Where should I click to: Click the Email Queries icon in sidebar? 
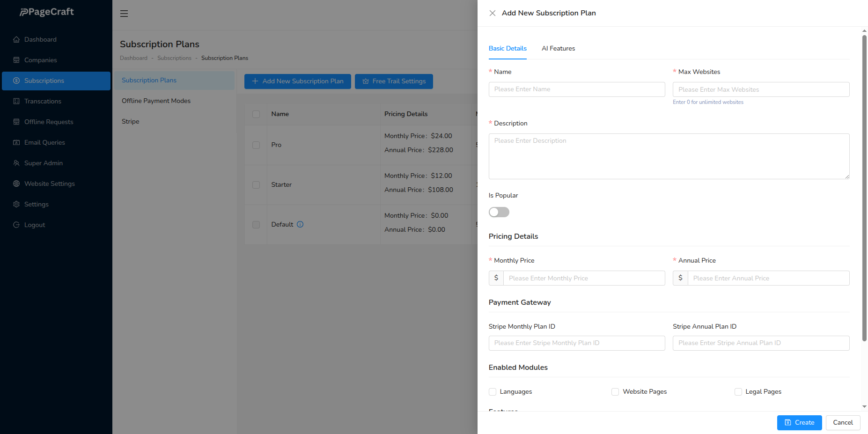point(16,143)
